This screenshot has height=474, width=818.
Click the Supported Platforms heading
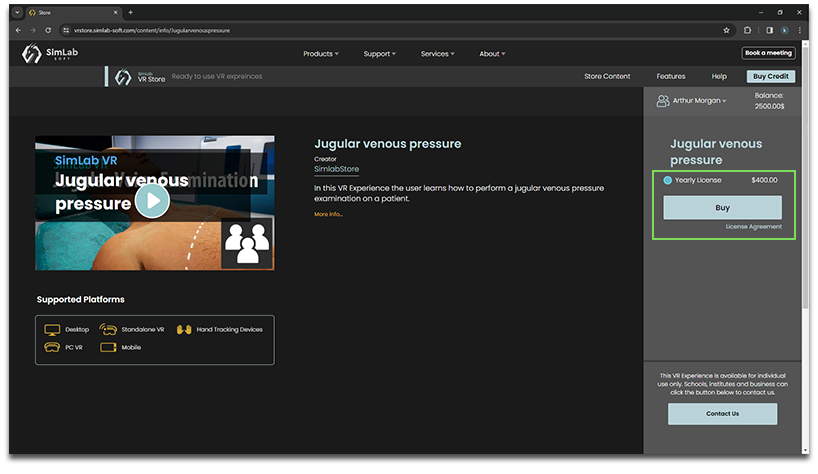pyautogui.click(x=80, y=299)
